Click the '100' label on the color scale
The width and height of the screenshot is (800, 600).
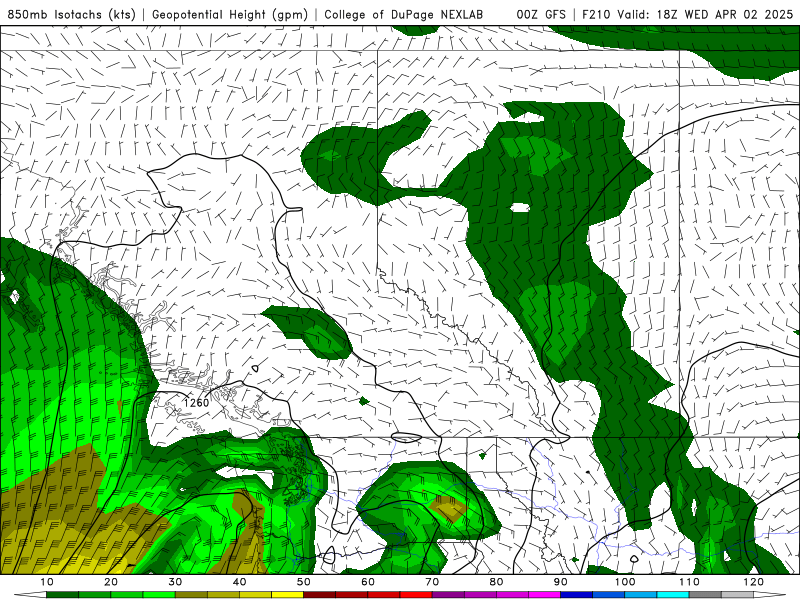625,582
